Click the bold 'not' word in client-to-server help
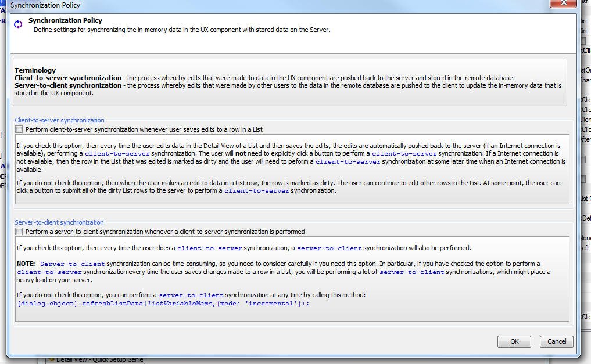Screen dimensions: 591x364 [x=241, y=154]
